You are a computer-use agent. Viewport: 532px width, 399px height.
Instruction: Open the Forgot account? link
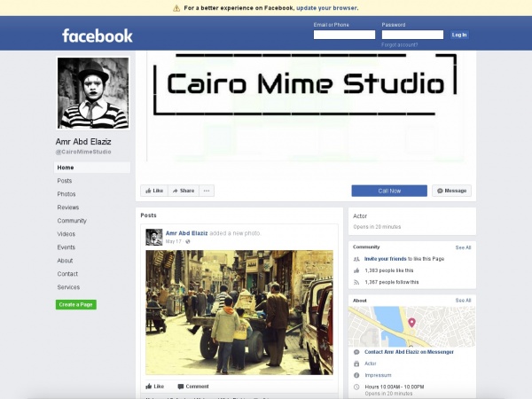click(x=399, y=45)
